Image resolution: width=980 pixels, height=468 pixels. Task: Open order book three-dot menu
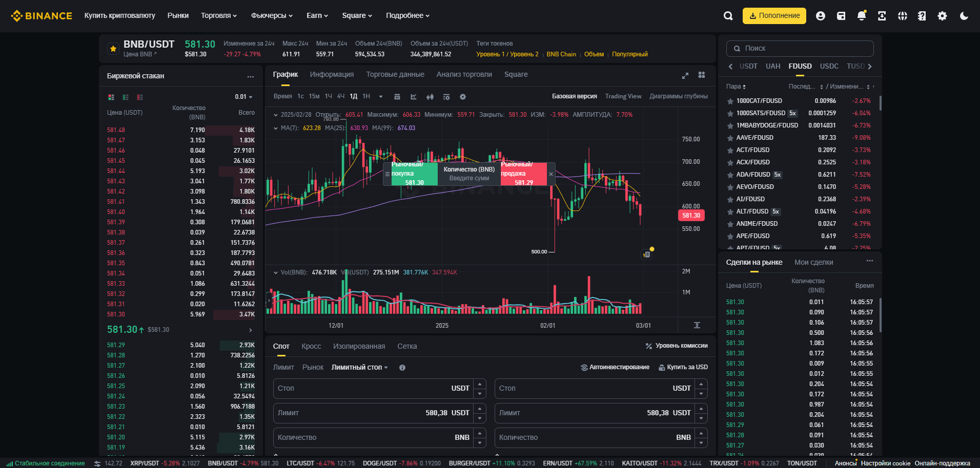click(250, 76)
